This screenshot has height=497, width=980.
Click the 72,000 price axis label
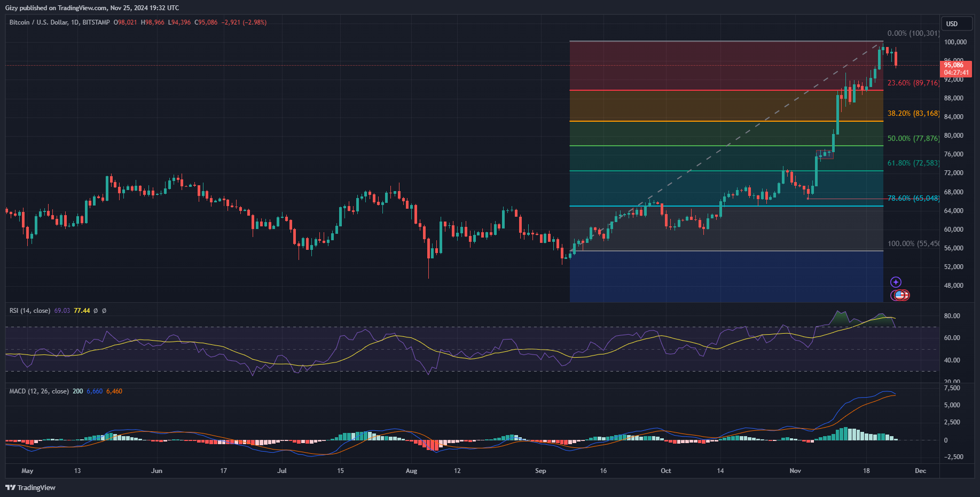click(954, 173)
